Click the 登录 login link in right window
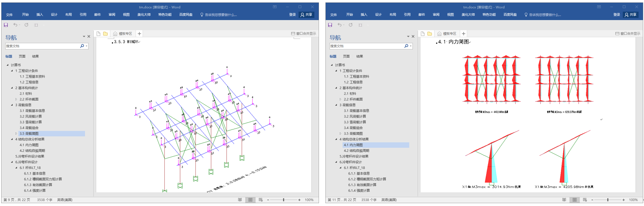The width and height of the screenshot is (644, 206). point(617,15)
